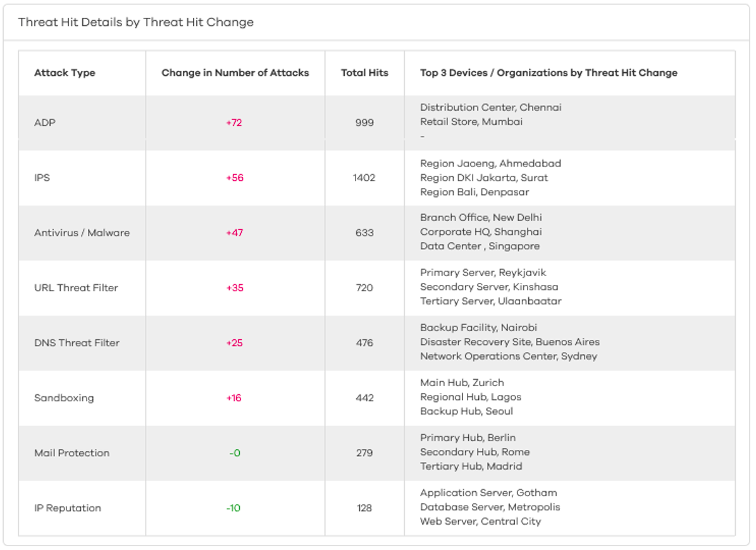This screenshot has height=550, width=756.
Task: Open Corporate HQ, Shanghai device
Action: click(481, 232)
